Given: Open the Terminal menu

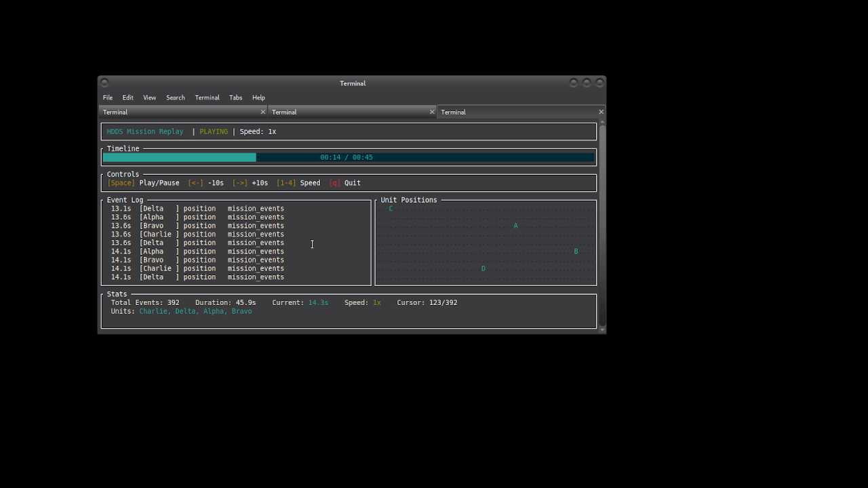Looking at the screenshot, I should click(207, 97).
